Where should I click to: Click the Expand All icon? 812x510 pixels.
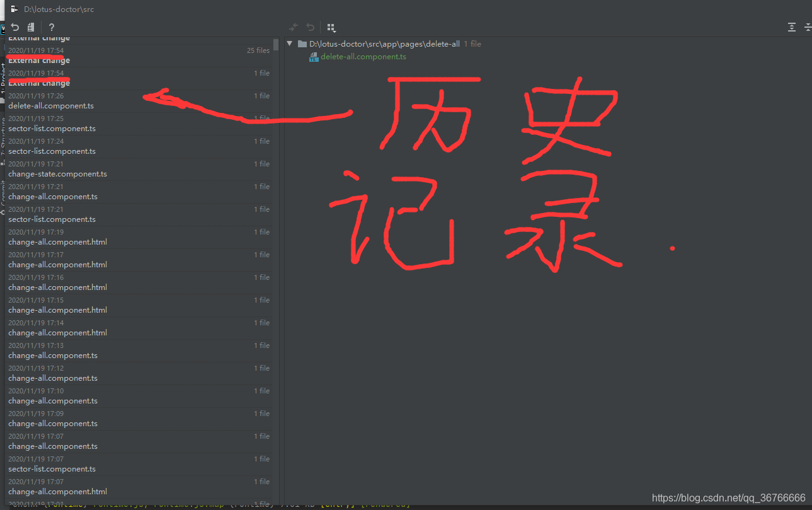(792, 27)
